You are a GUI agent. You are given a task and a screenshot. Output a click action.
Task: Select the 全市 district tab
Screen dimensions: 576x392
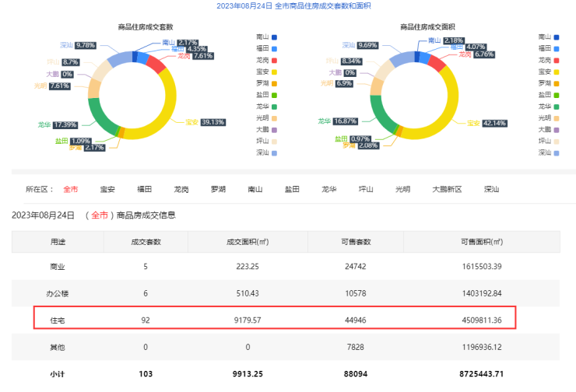tap(71, 189)
